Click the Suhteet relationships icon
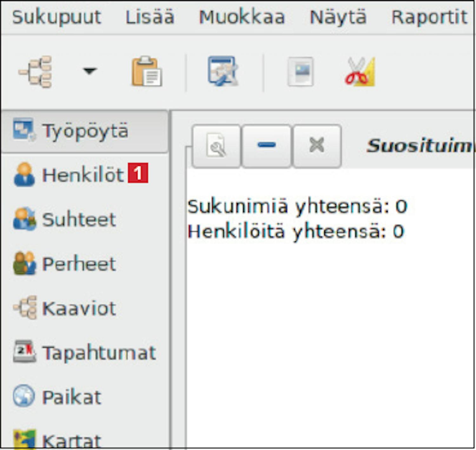Screen dimensions: 476x450 click(24, 218)
